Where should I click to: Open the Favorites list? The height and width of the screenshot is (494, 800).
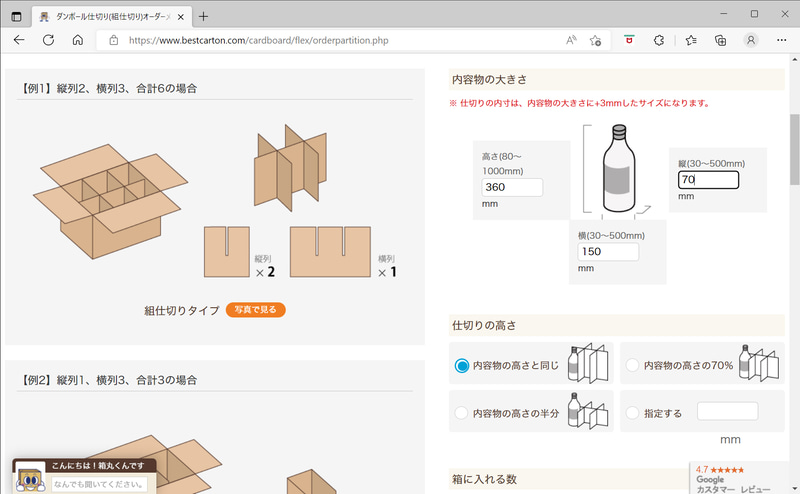click(x=691, y=41)
